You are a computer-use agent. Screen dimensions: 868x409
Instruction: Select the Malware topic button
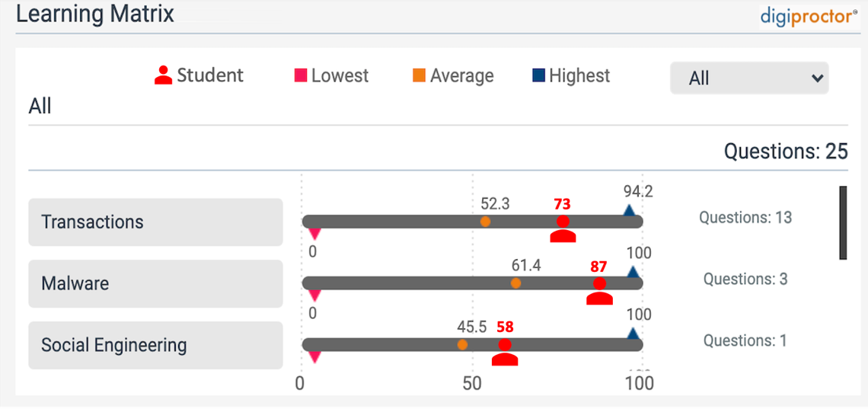pyautogui.click(x=155, y=283)
